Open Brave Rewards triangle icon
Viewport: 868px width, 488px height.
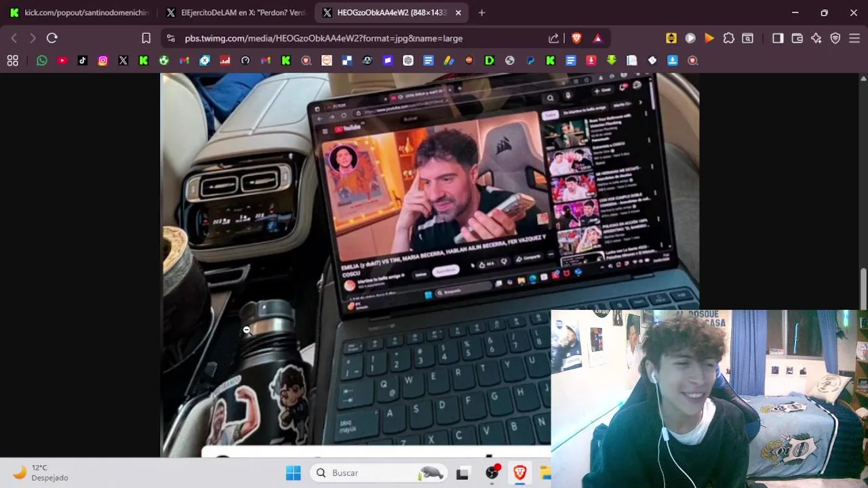coord(597,38)
